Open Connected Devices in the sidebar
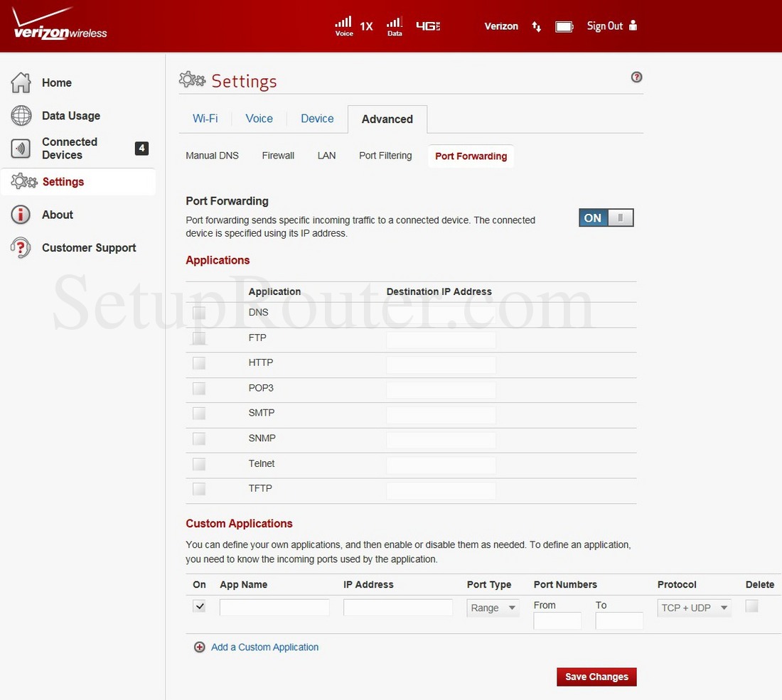 coord(70,149)
